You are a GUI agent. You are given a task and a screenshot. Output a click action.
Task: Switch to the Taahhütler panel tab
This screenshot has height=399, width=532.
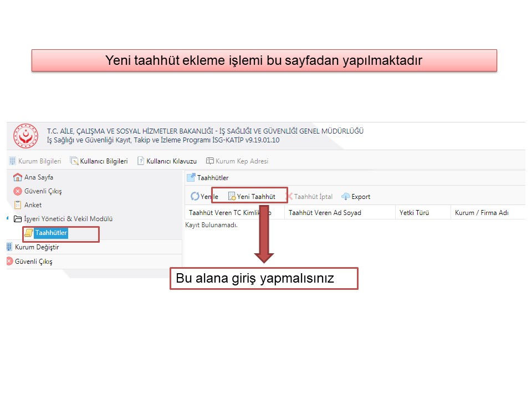coord(208,178)
